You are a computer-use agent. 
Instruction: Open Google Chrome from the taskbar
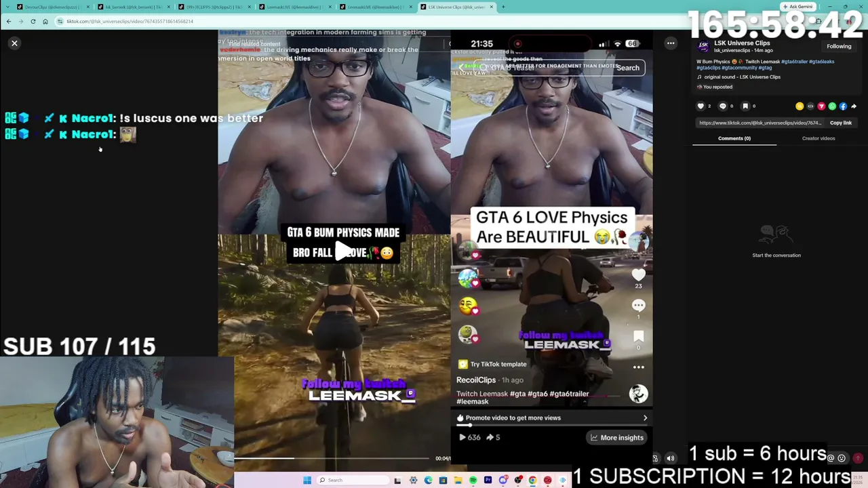click(532, 481)
